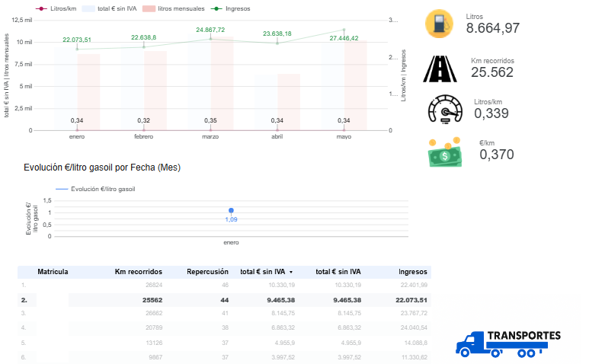
Task: Toggle the total € sin IVA legend entry
Action: click(109, 8)
